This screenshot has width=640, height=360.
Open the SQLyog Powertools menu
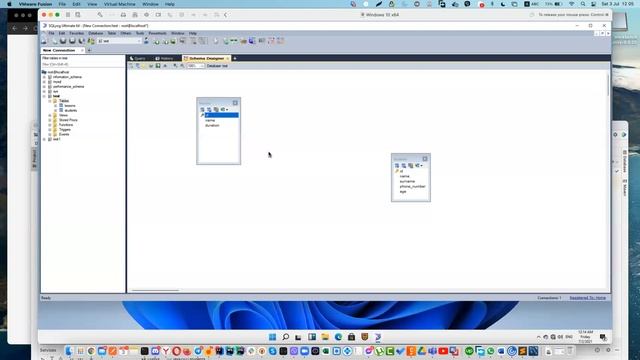click(157, 33)
